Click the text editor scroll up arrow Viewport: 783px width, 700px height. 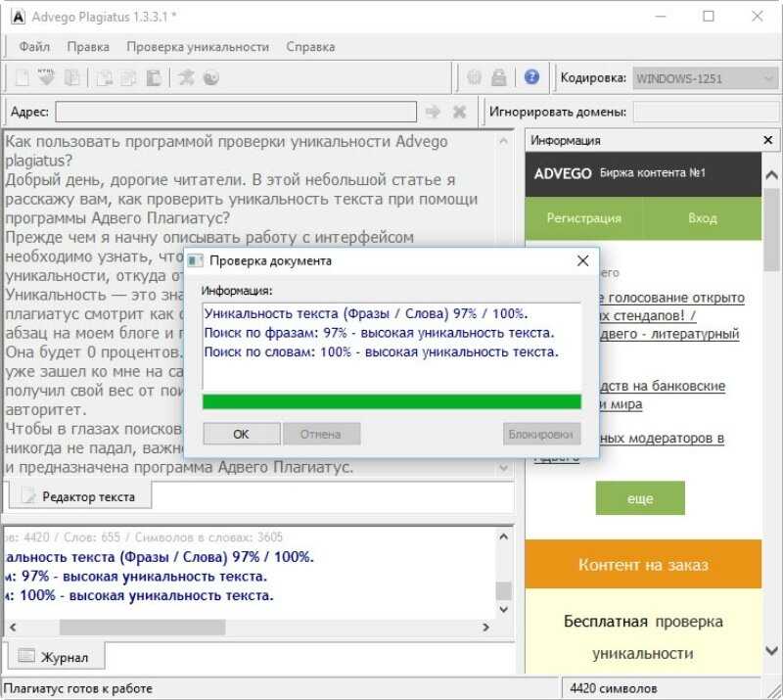point(503,141)
